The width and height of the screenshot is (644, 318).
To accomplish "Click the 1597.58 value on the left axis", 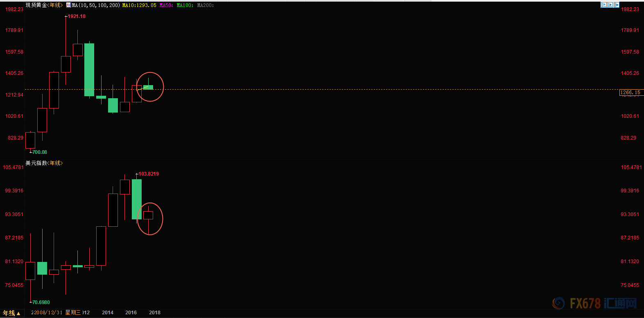I will [x=14, y=52].
